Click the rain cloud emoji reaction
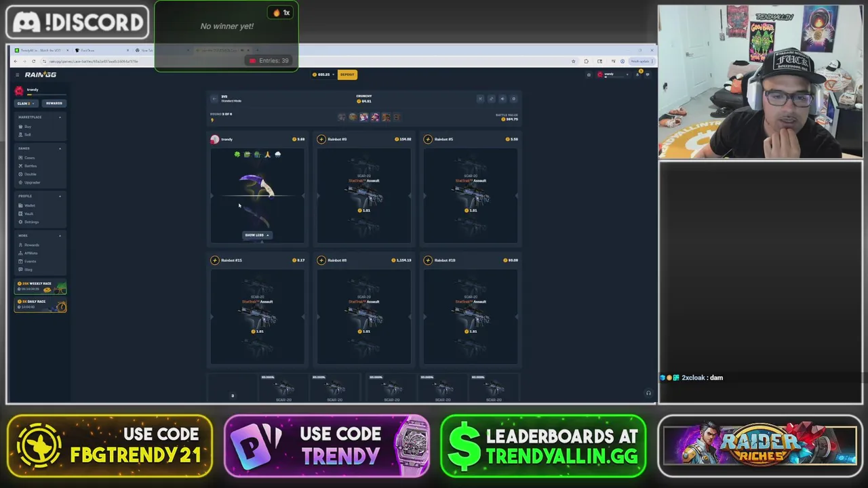The width and height of the screenshot is (868, 488). pos(277,155)
